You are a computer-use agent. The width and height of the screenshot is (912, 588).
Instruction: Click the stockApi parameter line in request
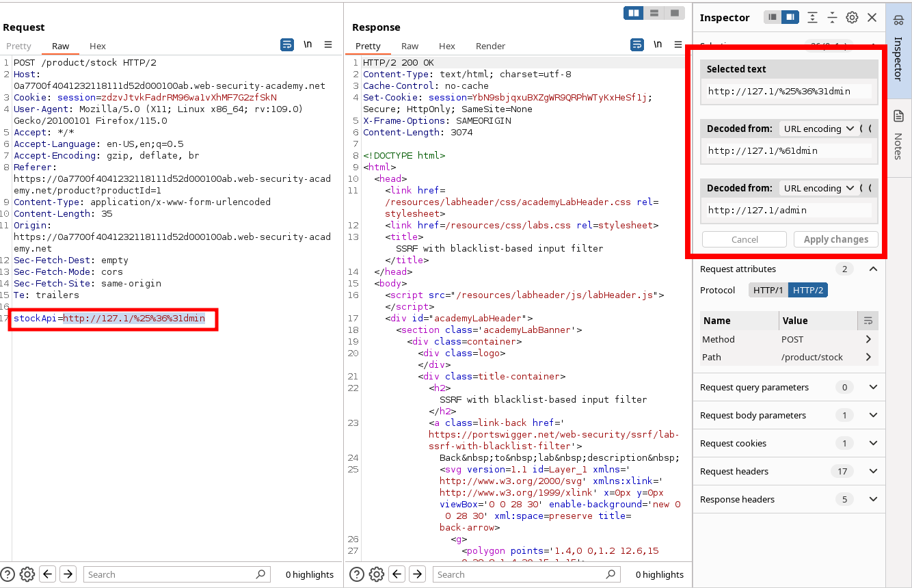coord(109,319)
